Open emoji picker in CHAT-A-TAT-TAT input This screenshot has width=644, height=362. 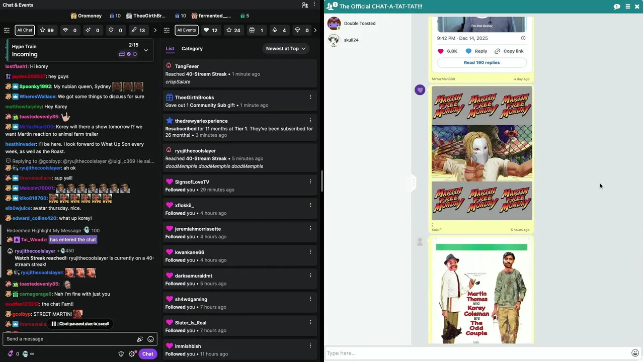pos(635,353)
